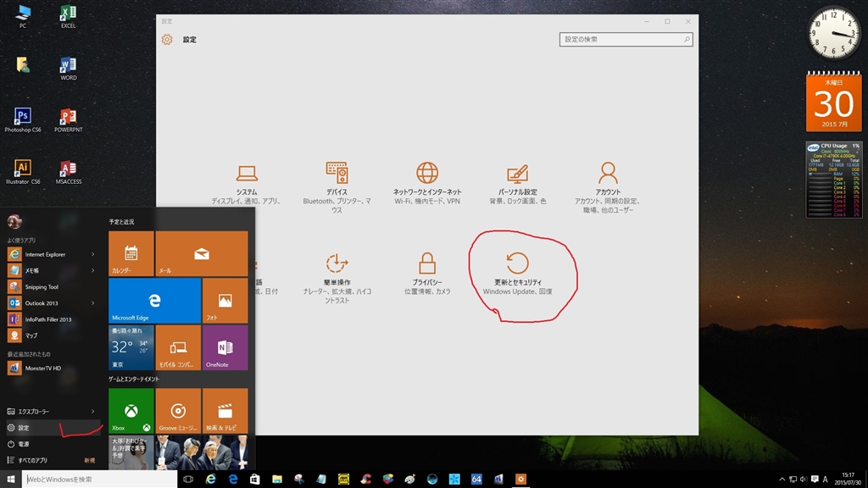
Task: Expand Internet Explorer jump list arrow
Action: coord(93,254)
